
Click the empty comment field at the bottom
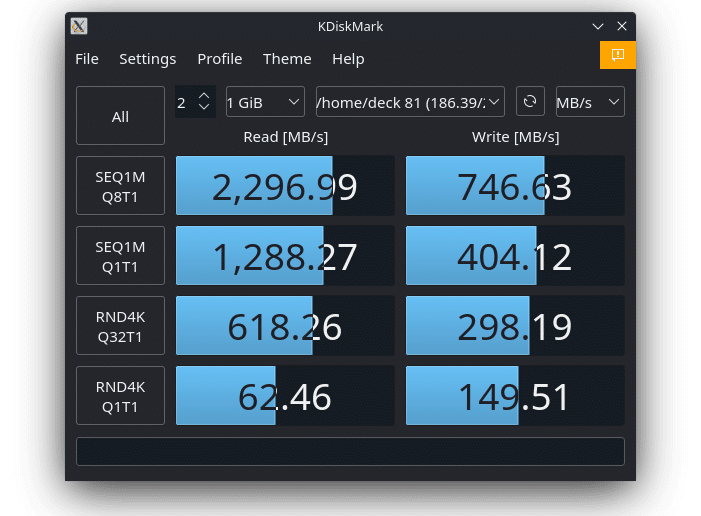[x=350, y=451]
